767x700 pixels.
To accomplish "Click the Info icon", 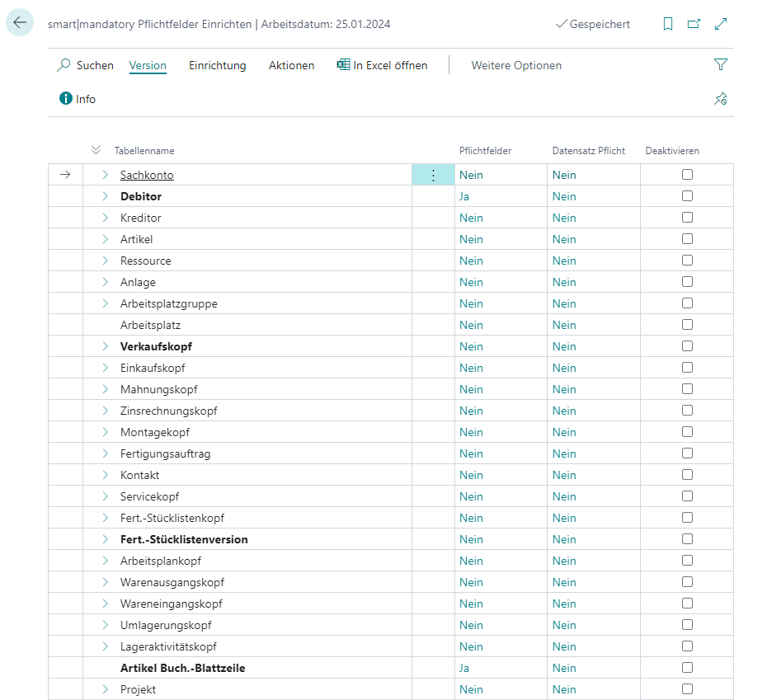I will (65, 98).
